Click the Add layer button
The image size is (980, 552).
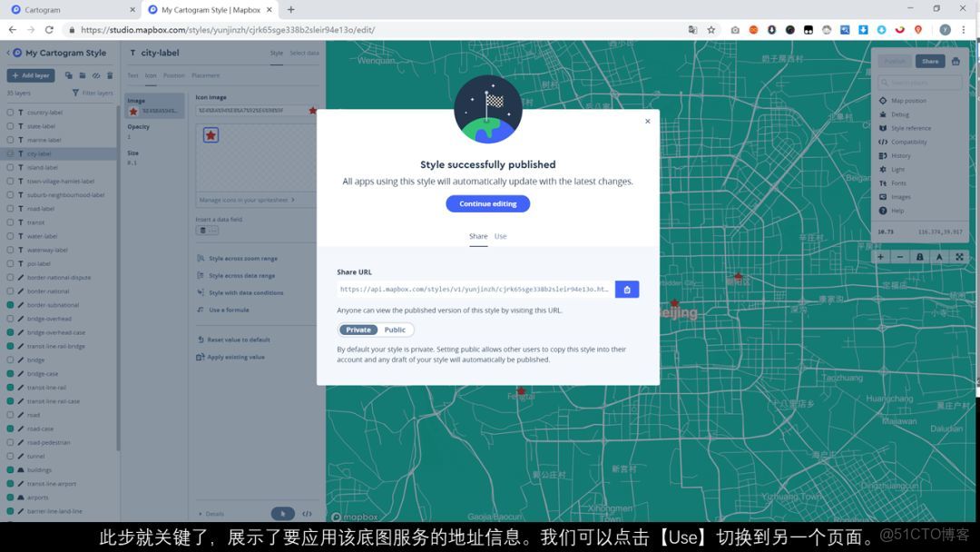[x=30, y=75]
